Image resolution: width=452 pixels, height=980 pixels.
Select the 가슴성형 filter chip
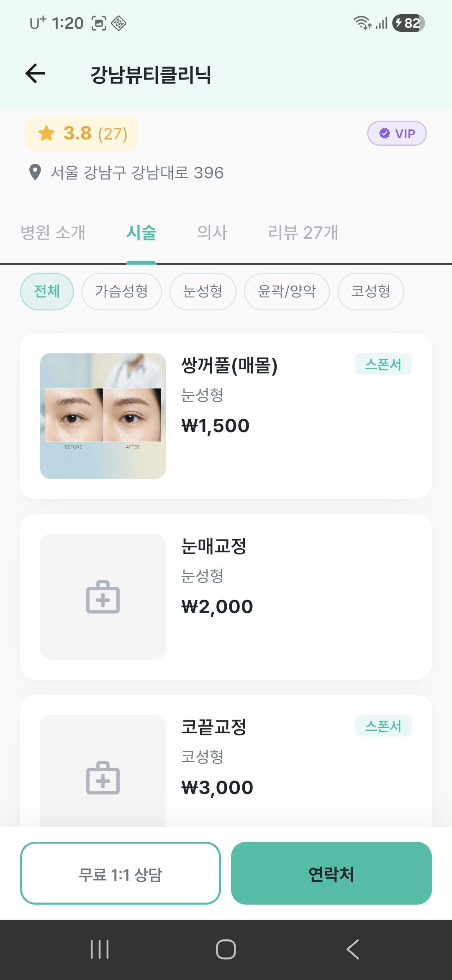[x=121, y=291]
